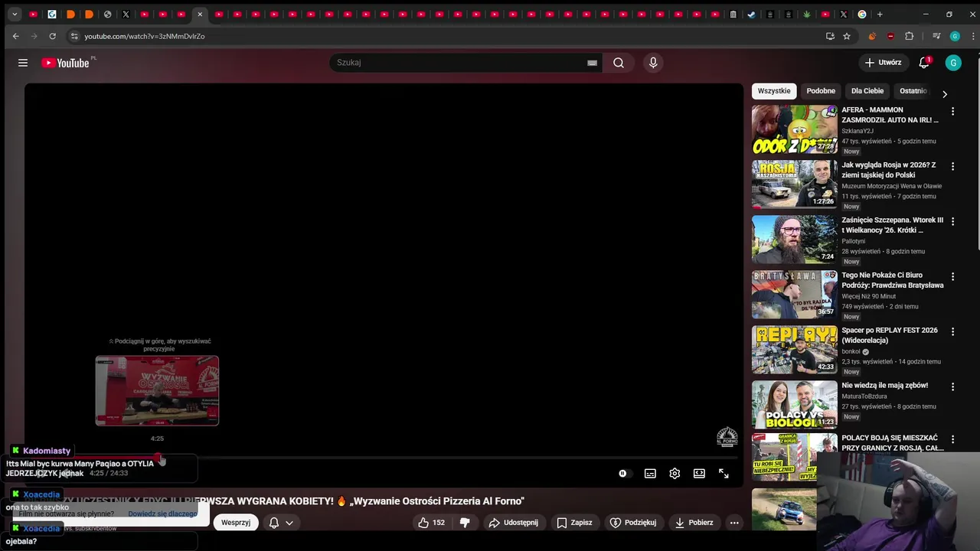Open the red shield ad-blocker extension

tap(890, 36)
